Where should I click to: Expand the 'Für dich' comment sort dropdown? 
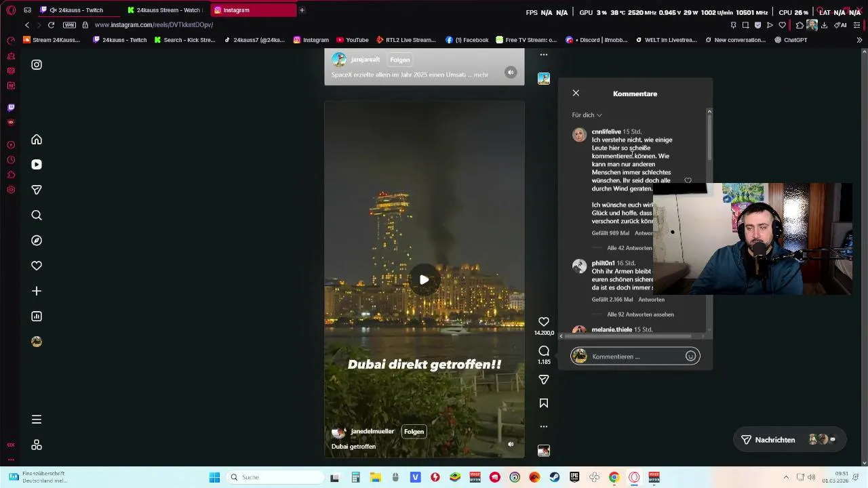click(587, 115)
